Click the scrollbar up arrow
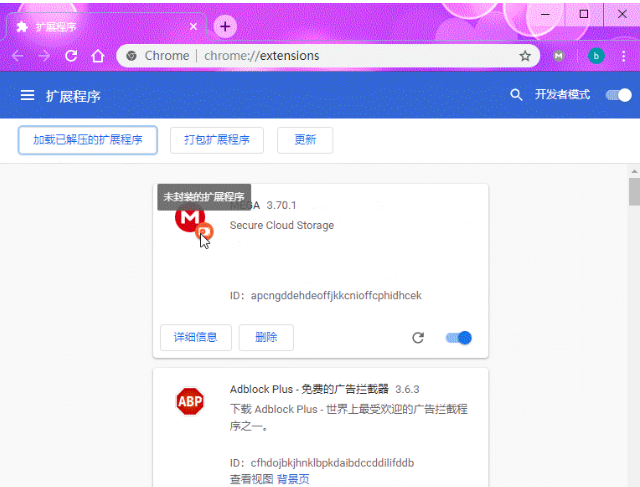Viewport: 640px width, 487px height. tap(634, 171)
